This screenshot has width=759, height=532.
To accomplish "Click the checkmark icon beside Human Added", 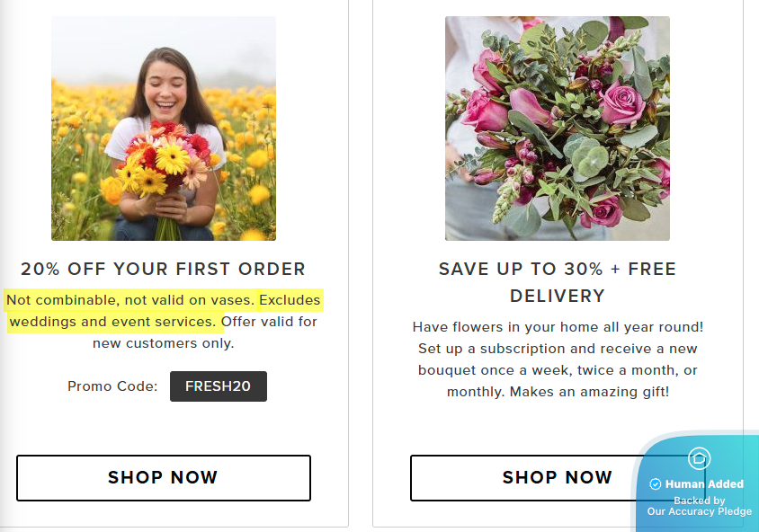I will pos(656,484).
